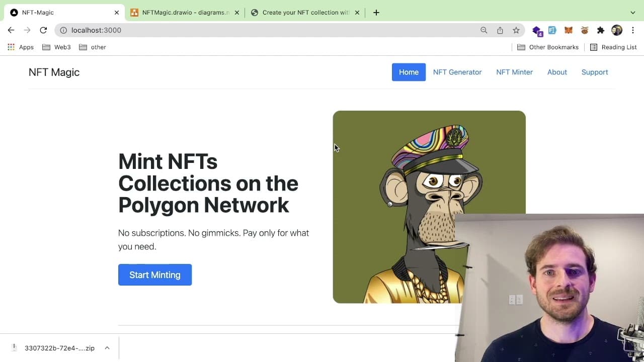Click the NFT Magic brand logo text
The width and height of the screenshot is (644, 362).
[54, 72]
